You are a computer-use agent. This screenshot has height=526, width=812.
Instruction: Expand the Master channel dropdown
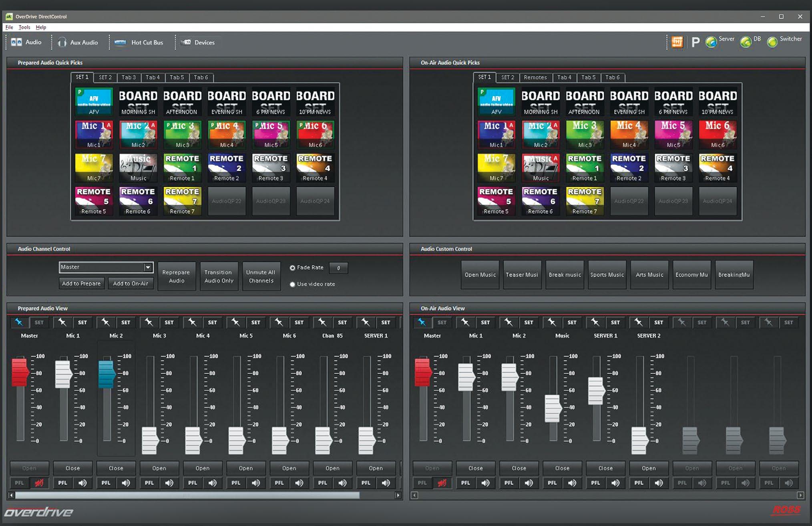pos(148,267)
